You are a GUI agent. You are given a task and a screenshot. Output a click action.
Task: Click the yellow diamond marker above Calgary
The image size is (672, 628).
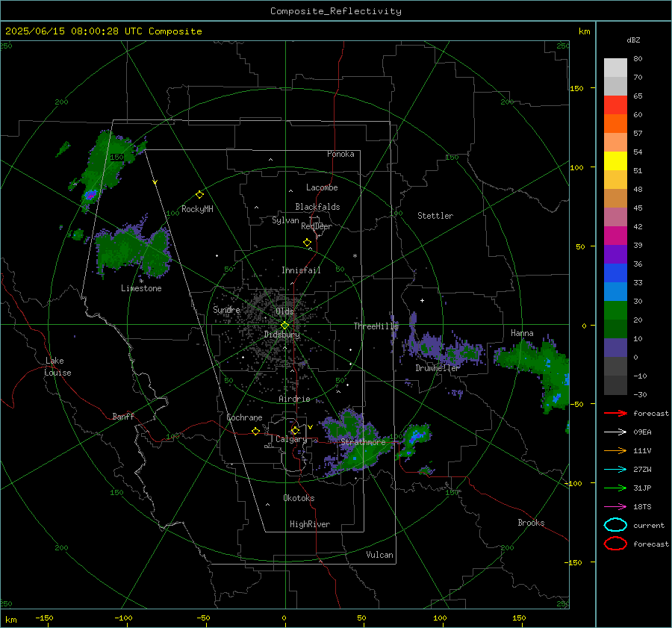[295, 430]
